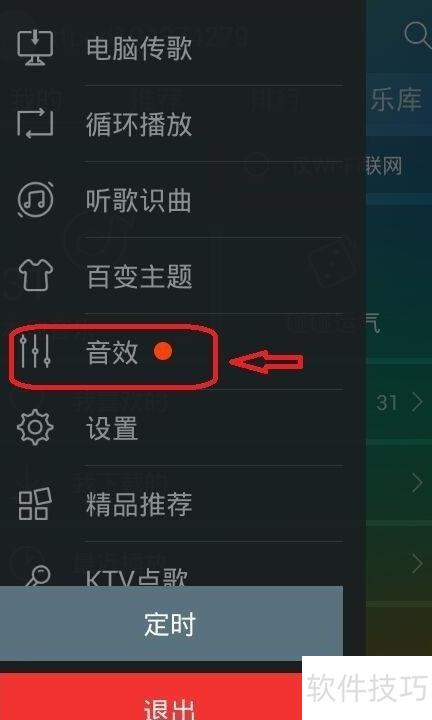Image resolution: width=432 pixels, height=720 pixels.
Task: Open the gear settings icon
Action: point(35,428)
